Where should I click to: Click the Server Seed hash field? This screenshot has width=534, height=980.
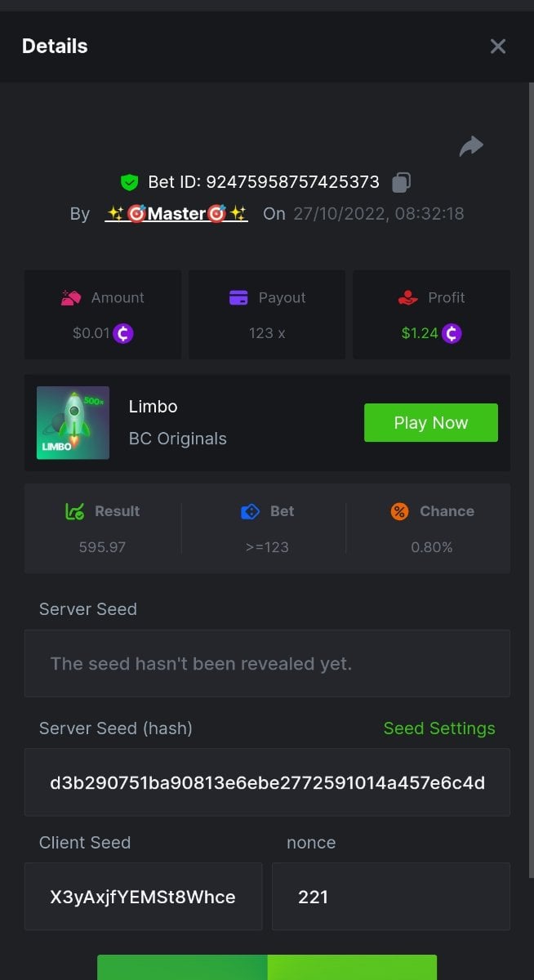[267, 783]
